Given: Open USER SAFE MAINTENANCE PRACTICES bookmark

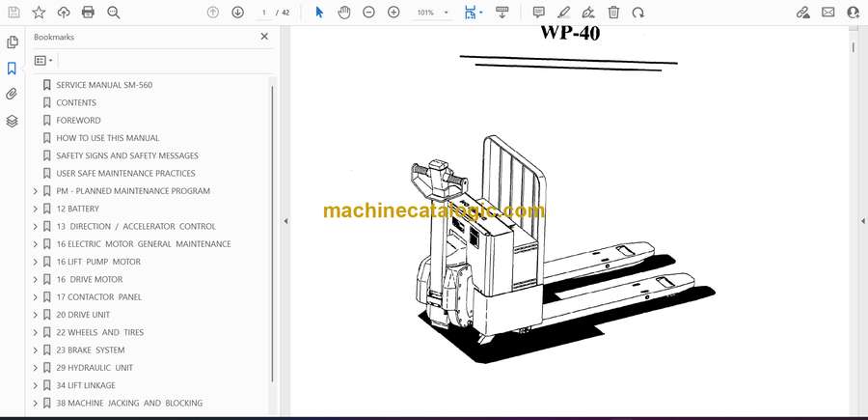Looking at the screenshot, I should [125, 174].
